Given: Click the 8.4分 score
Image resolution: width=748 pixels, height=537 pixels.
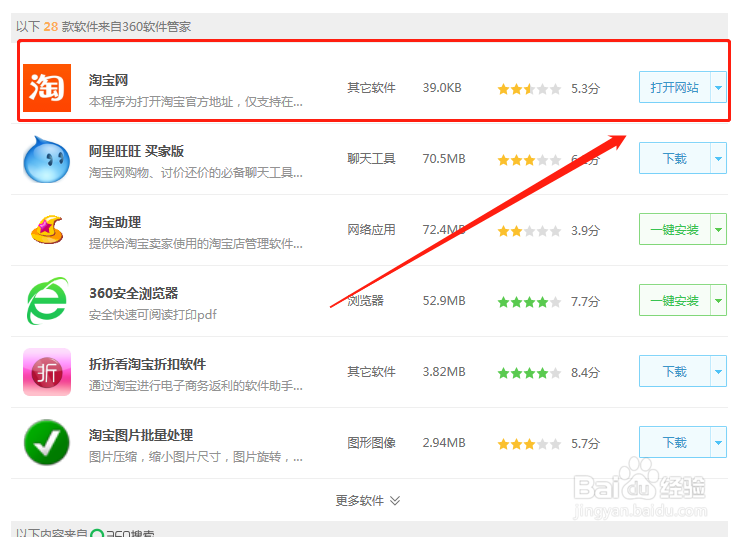Looking at the screenshot, I should pos(585,372).
